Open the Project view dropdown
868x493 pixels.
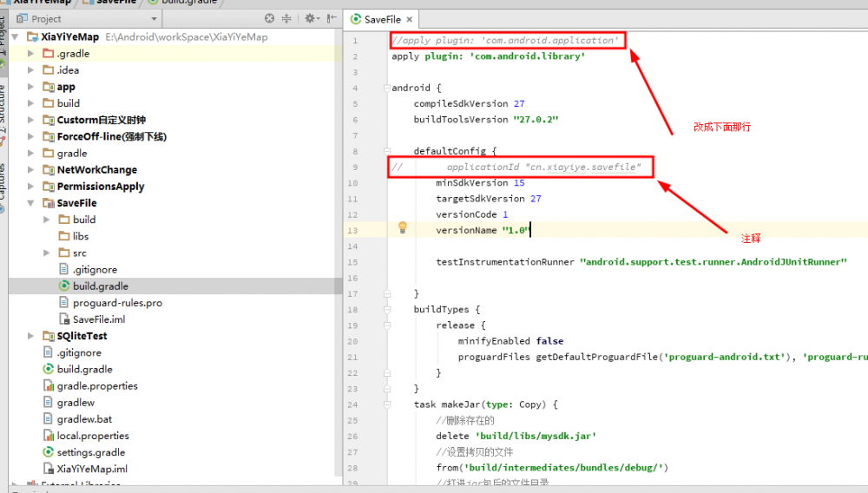coord(154,19)
